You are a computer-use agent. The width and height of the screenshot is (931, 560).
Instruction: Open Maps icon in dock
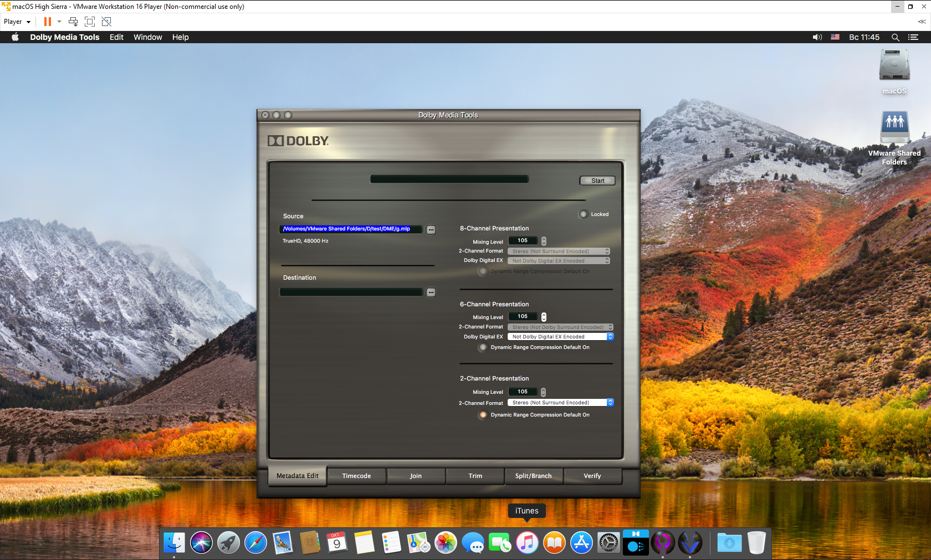pos(418,543)
